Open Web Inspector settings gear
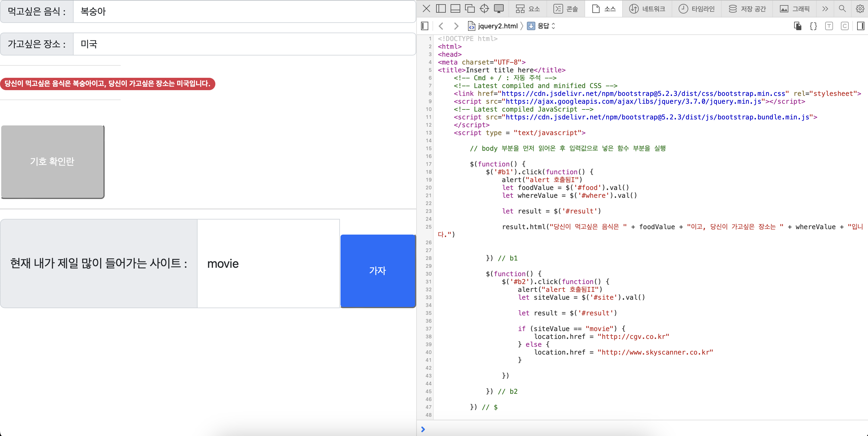Image resolution: width=868 pixels, height=436 pixels. pyautogui.click(x=860, y=9)
